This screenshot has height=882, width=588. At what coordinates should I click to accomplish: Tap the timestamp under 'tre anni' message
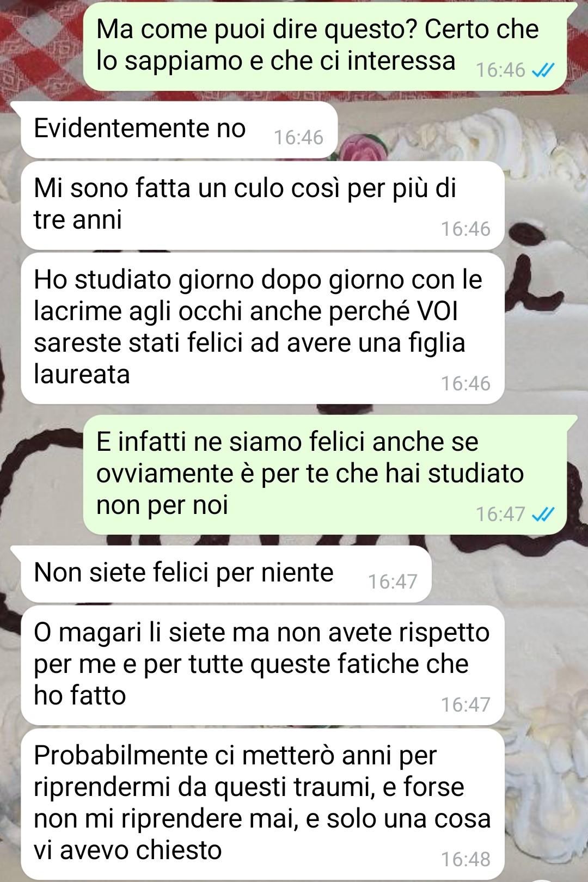pyautogui.click(x=465, y=229)
